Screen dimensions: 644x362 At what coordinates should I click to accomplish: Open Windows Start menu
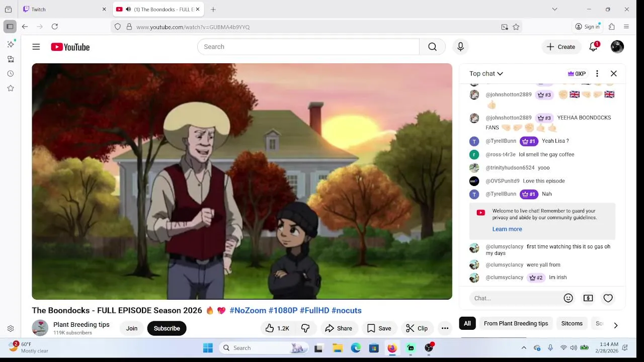(x=208, y=348)
